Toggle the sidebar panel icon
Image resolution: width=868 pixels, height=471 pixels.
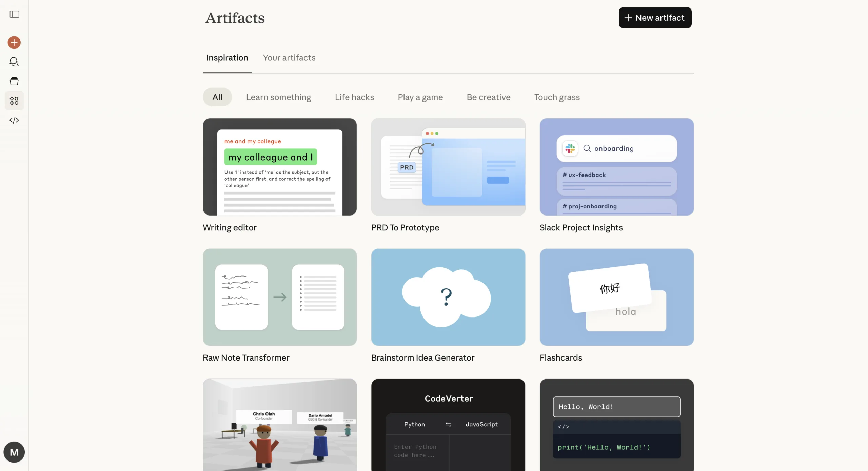[x=14, y=14]
